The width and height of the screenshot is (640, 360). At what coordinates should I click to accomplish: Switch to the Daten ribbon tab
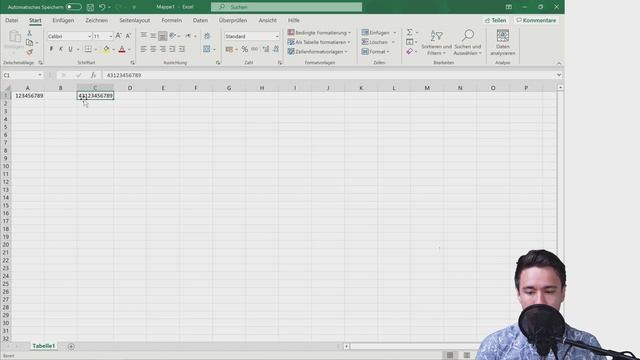[200, 20]
